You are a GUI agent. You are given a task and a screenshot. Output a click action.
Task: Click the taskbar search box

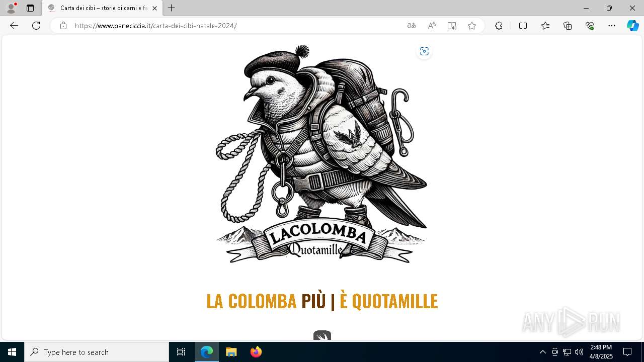tap(97, 352)
